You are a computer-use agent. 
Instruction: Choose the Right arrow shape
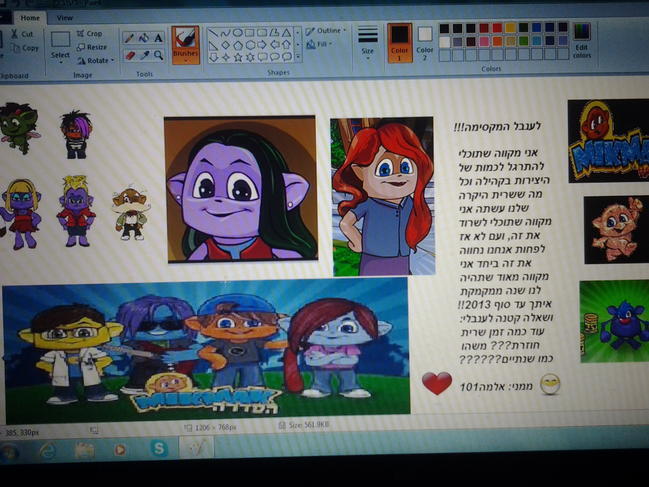pos(262,45)
